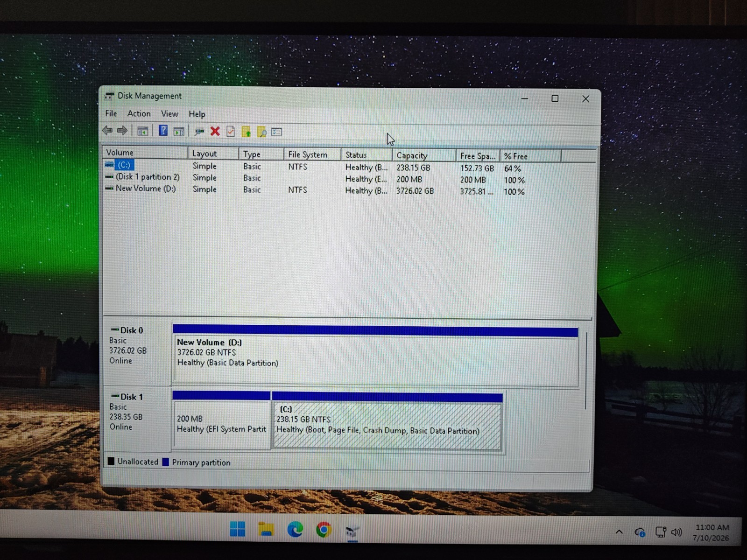The width and height of the screenshot is (747, 560).
Task: Open Help via the blue question-mark icon
Action: 163,131
